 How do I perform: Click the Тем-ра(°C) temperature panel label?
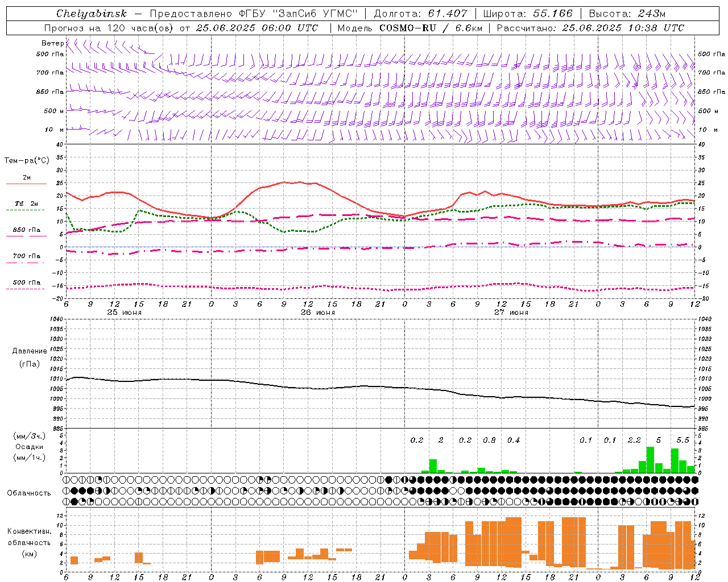[27, 161]
